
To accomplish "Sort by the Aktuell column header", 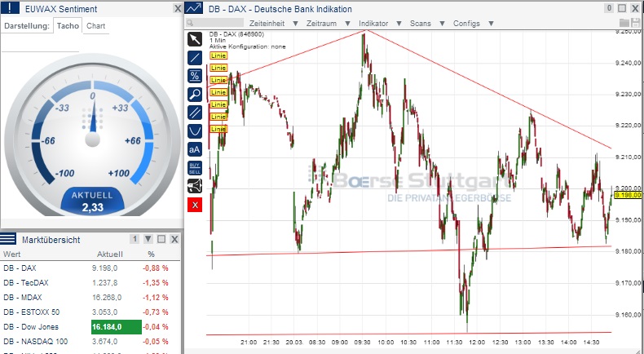I will coord(110,254).
